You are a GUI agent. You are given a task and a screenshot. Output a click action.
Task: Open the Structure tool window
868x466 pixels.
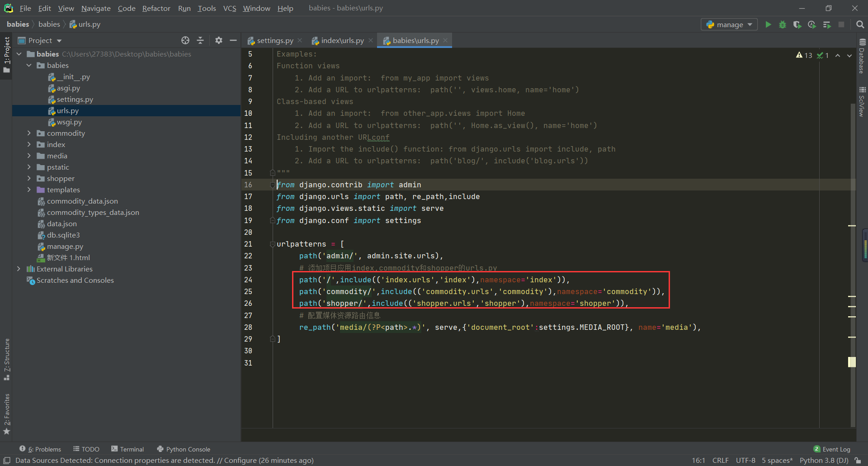click(7, 360)
